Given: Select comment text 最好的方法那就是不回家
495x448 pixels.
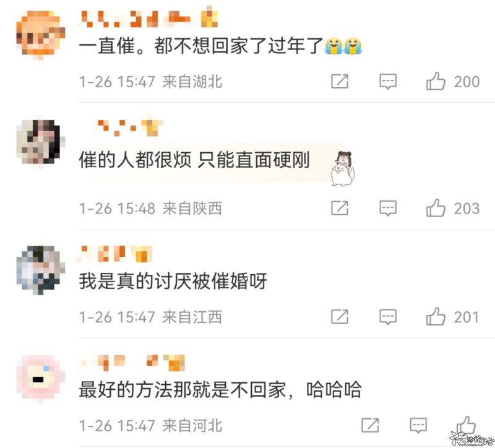Looking at the screenshot, I should tap(182, 390).
